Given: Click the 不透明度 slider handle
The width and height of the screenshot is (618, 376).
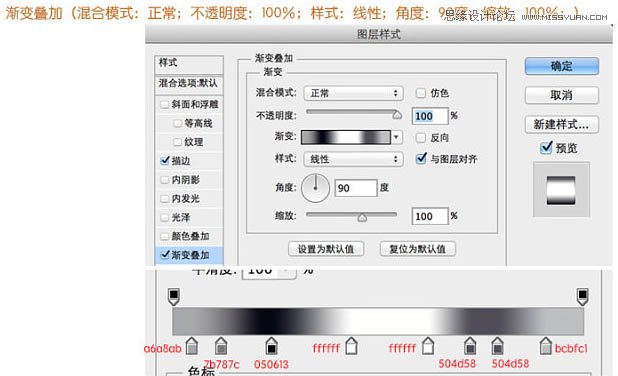Looking at the screenshot, I should tap(397, 114).
